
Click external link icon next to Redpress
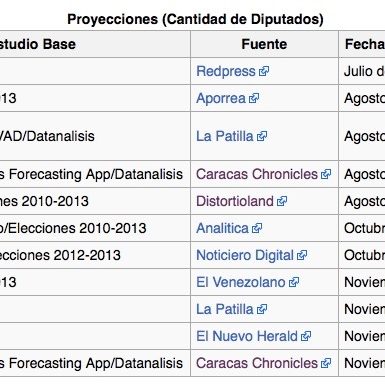[264, 71]
